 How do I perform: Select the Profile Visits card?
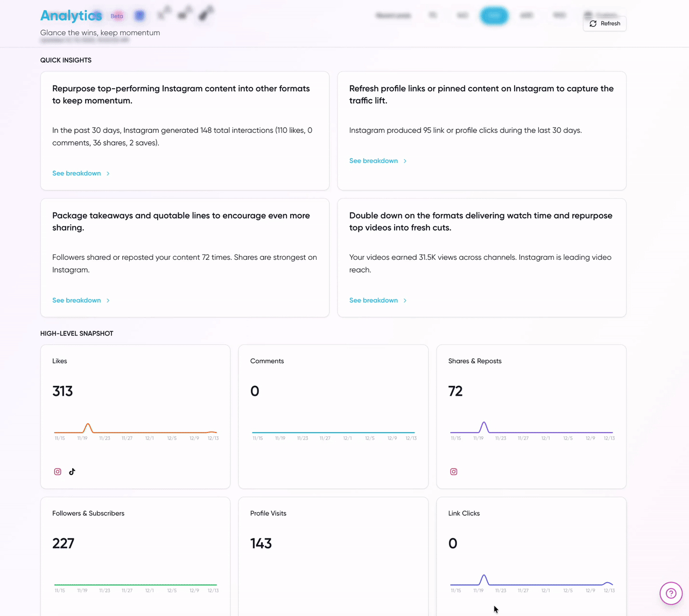333,554
